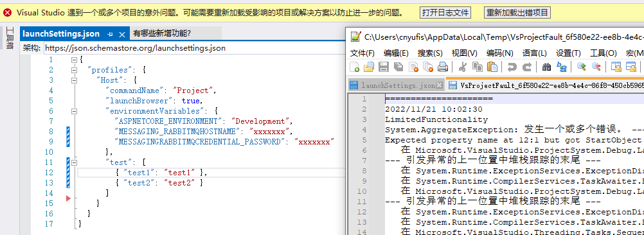Open the 编辑(E) menu in Notepad++
The width and height of the screenshot is (644, 235).
[x=397, y=53]
